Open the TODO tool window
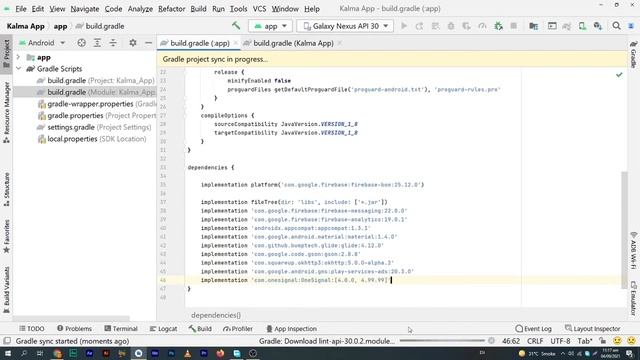The image size is (640, 360). pos(32,329)
